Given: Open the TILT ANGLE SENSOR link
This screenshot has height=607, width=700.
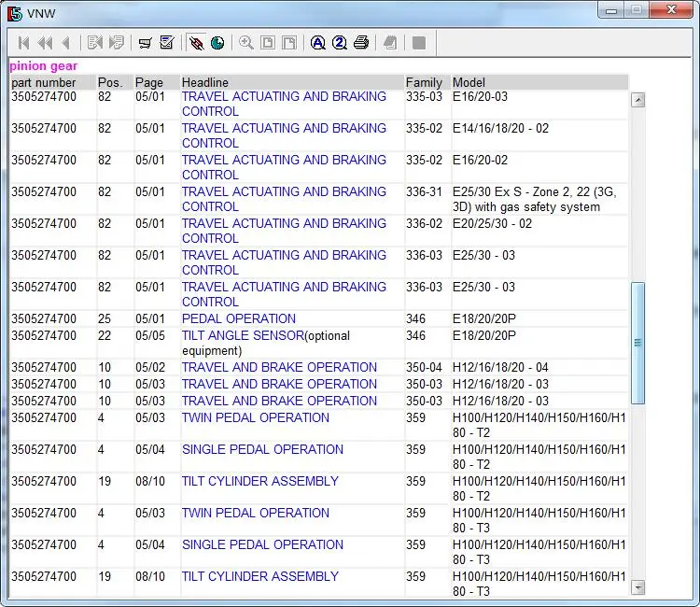Looking at the screenshot, I should click(x=243, y=335).
